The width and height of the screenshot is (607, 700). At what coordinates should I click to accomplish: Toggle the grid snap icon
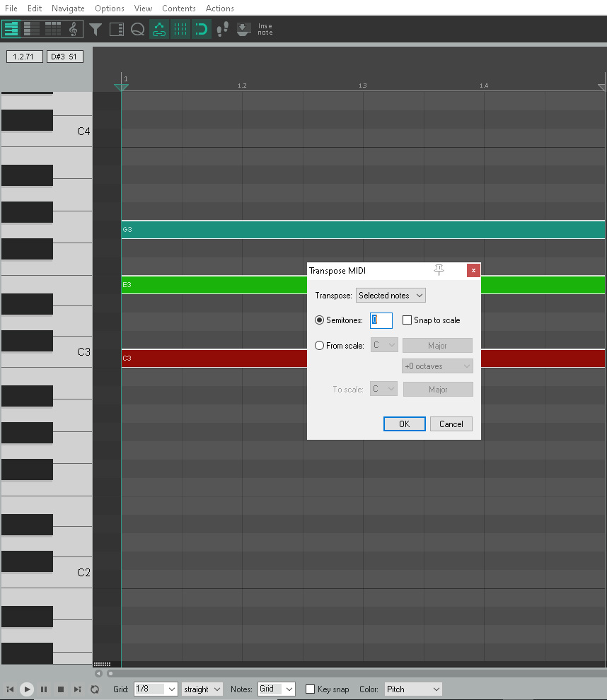click(x=180, y=29)
